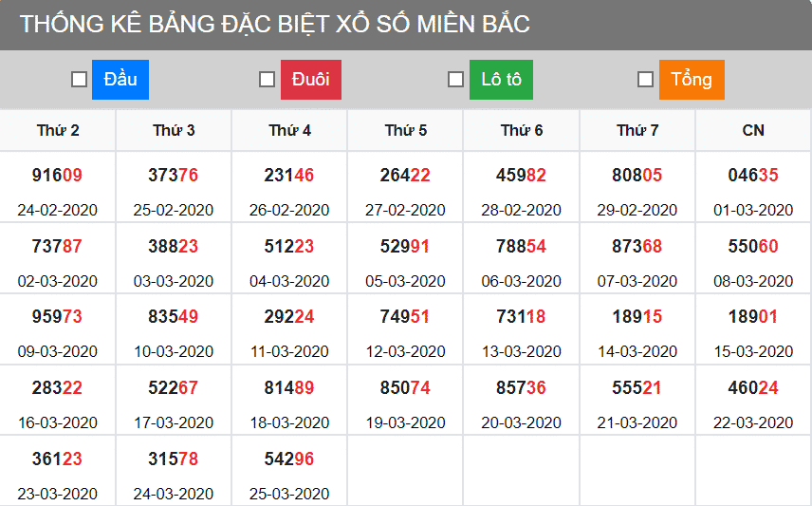
Task: Select the Thứ 2 column header
Action: point(58,130)
